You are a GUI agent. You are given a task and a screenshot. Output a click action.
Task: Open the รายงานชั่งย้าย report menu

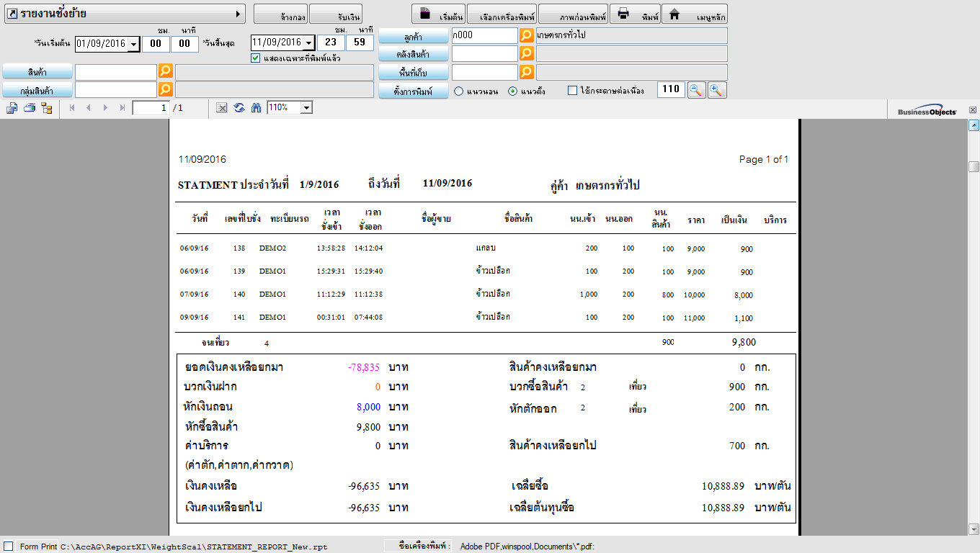pyautogui.click(x=124, y=14)
